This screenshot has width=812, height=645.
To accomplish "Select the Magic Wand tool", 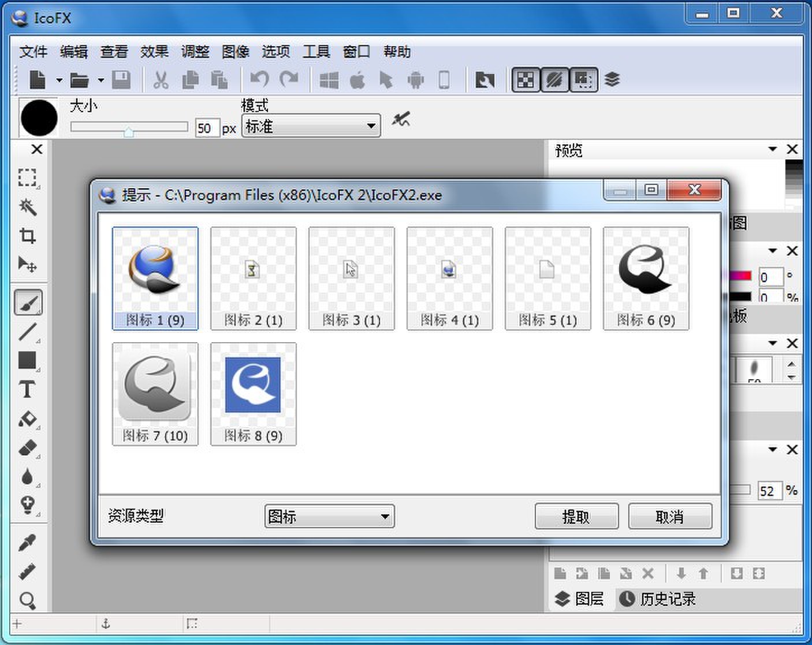I will 28,206.
